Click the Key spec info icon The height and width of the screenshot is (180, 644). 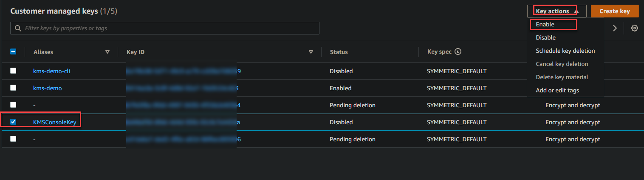pos(458,52)
